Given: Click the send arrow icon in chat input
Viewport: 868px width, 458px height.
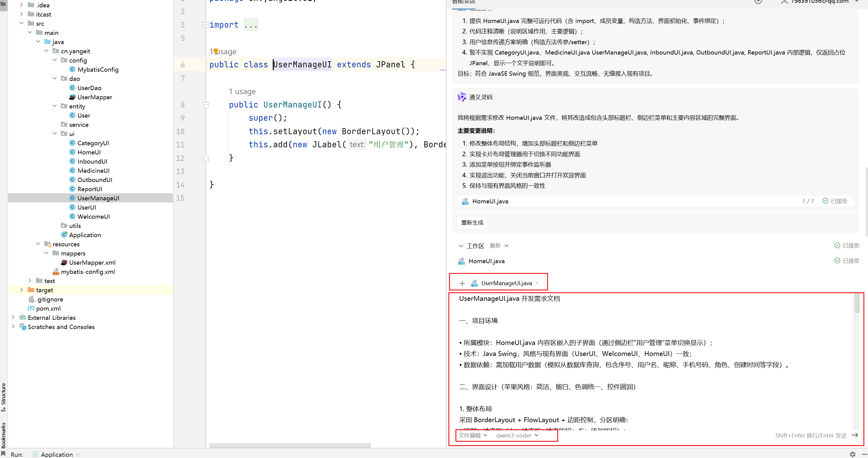Looking at the screenshot, I should pyautogui.click(x=855, y=435).
